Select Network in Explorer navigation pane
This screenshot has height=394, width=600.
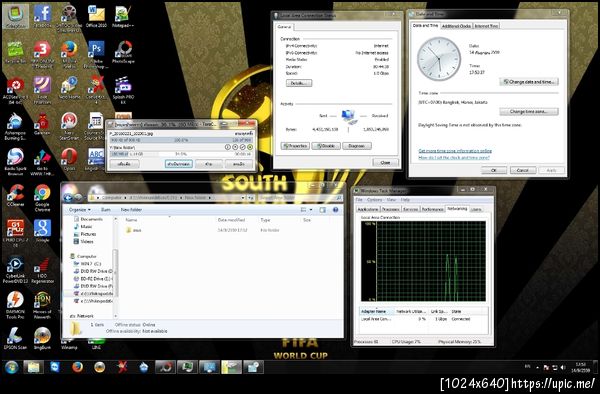click(x=82, y=316)
